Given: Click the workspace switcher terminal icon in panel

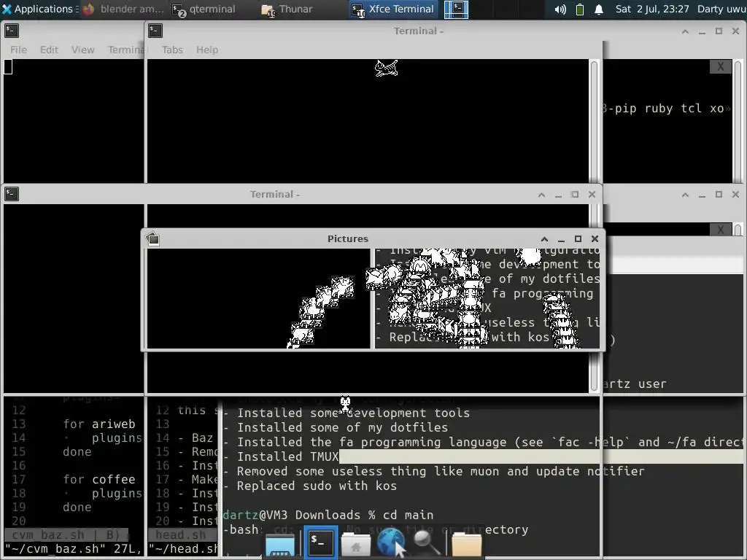Looking at the screenshot, I should [x=456, y=9].
